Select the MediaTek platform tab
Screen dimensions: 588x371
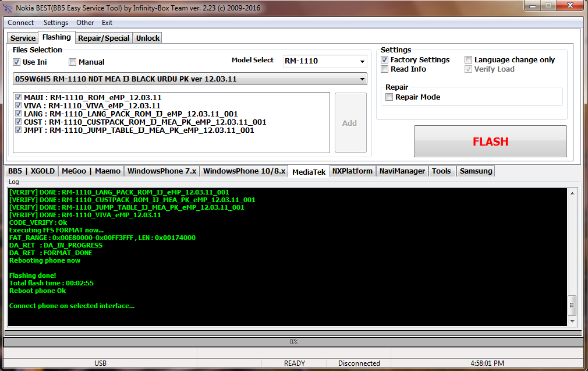pyautogui.click(x=309, y=171)
